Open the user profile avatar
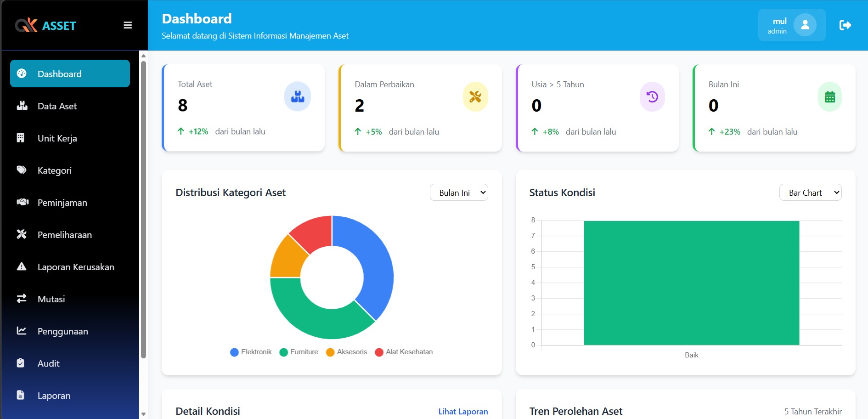This screenshot has width=868, height=419. 805,25
